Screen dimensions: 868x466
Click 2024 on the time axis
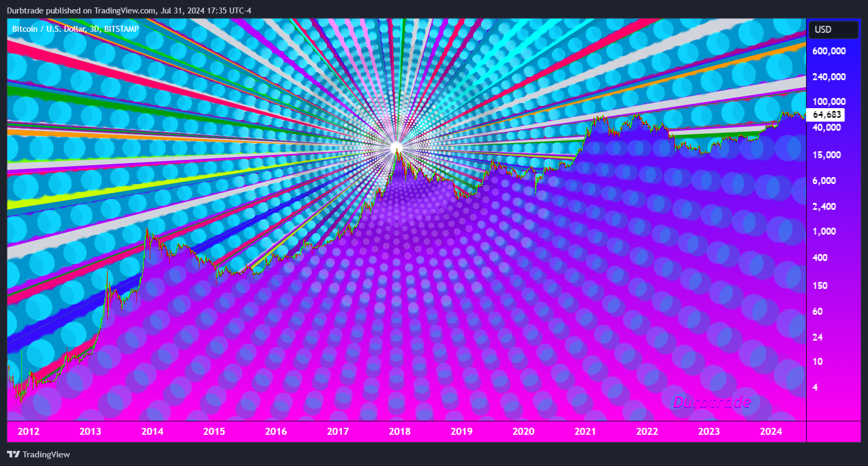click(x=771, y=432)
